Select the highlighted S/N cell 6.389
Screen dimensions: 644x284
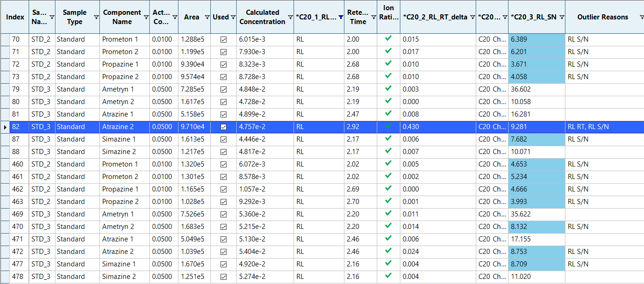coord(537,39)
